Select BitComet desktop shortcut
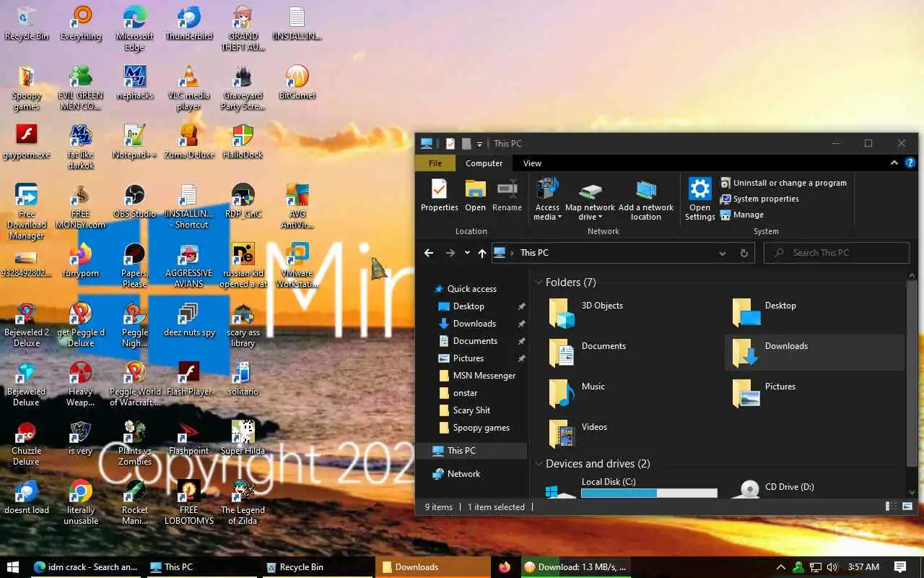The height and width of the screenshot is (578, 924). [297, 82]
